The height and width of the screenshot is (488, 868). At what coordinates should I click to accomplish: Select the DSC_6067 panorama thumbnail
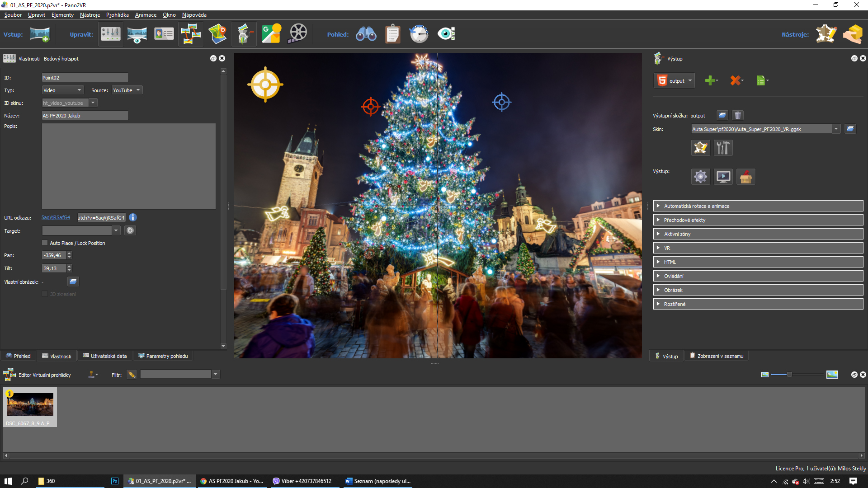30,407
